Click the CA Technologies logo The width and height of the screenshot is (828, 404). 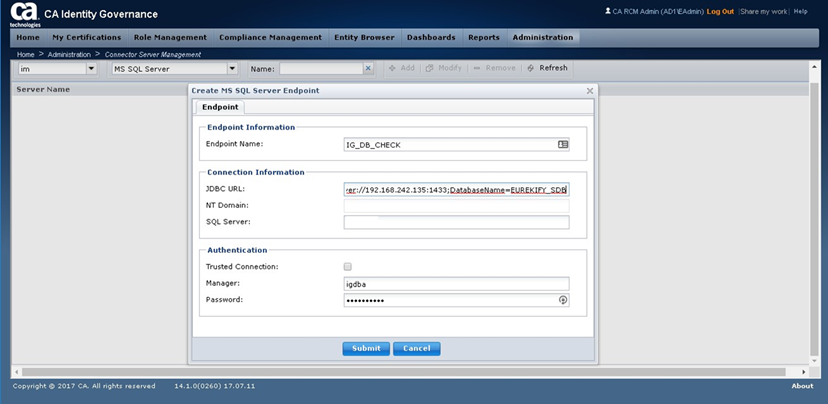tap(25, 15)
